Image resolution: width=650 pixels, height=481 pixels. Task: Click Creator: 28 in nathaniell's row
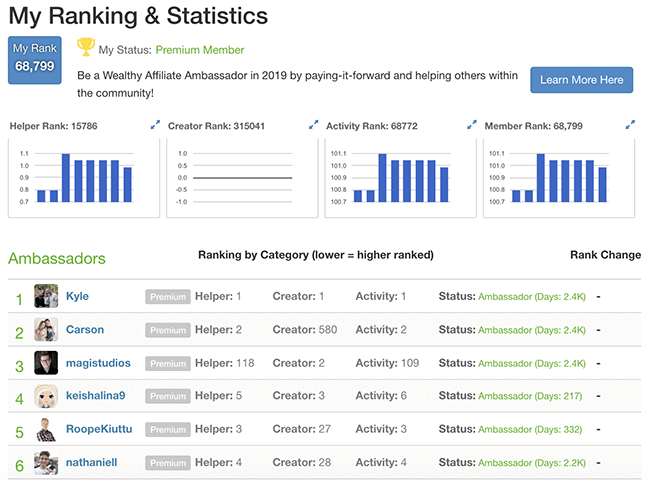(302, 462)
